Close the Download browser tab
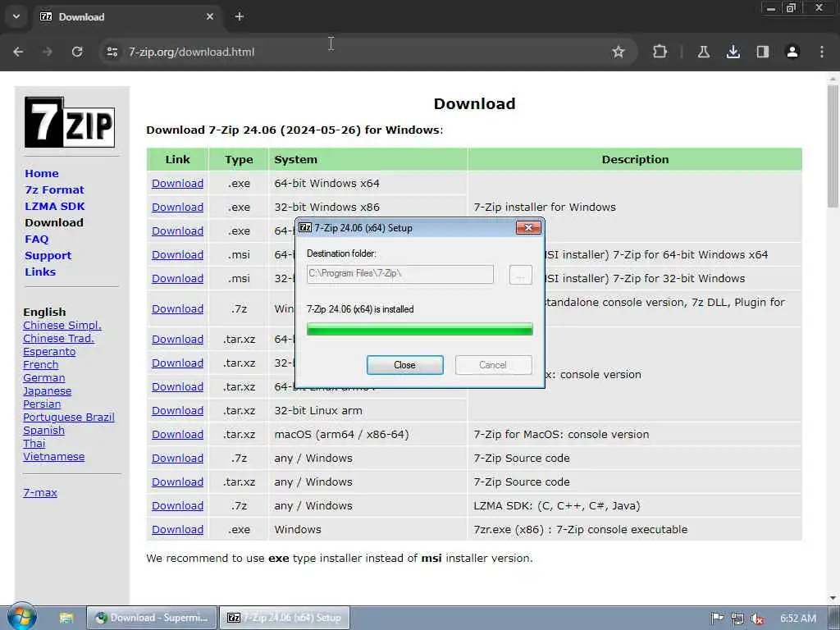Screen dimensions: 840x630 pos(210,16)
